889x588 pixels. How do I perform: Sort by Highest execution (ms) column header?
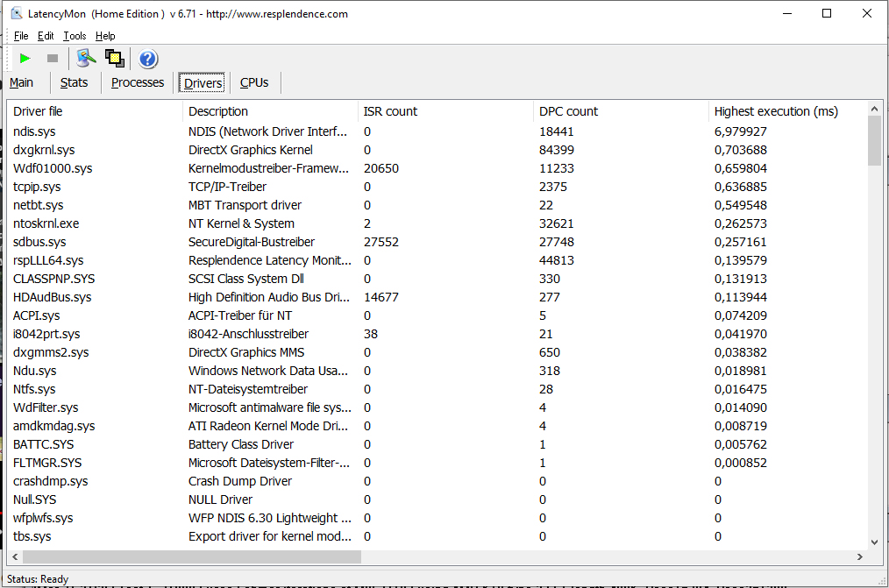776,111
